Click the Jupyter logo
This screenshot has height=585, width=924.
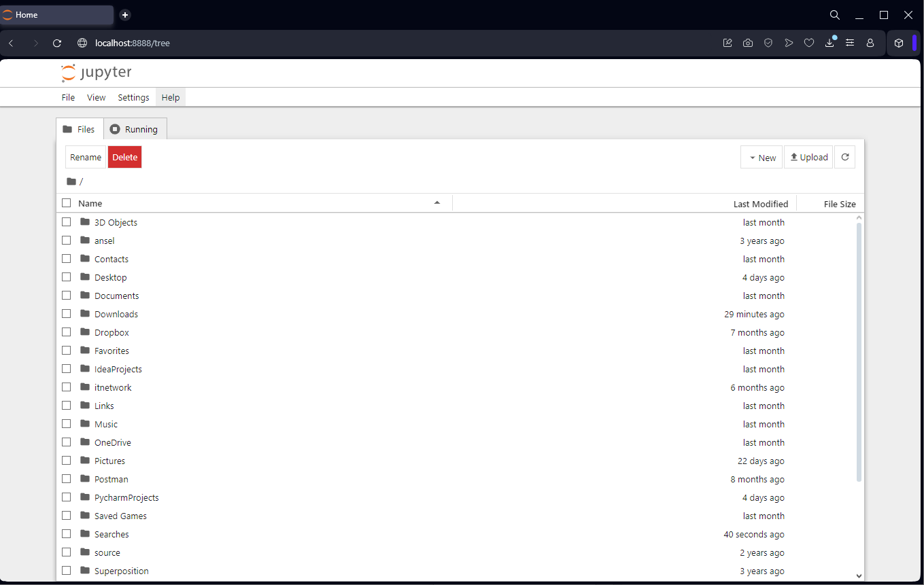tap(96, 73)
